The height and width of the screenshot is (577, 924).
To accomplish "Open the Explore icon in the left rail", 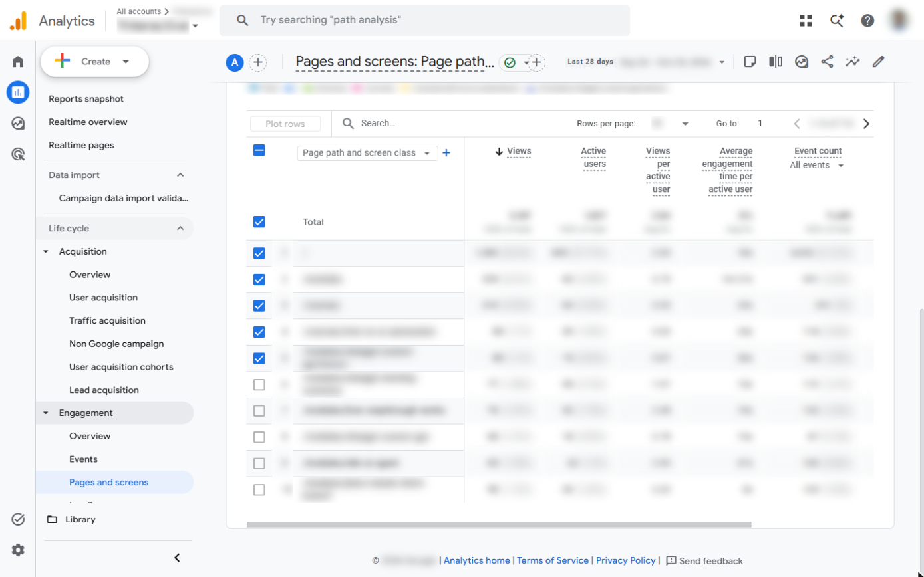I will coord(18,123).
